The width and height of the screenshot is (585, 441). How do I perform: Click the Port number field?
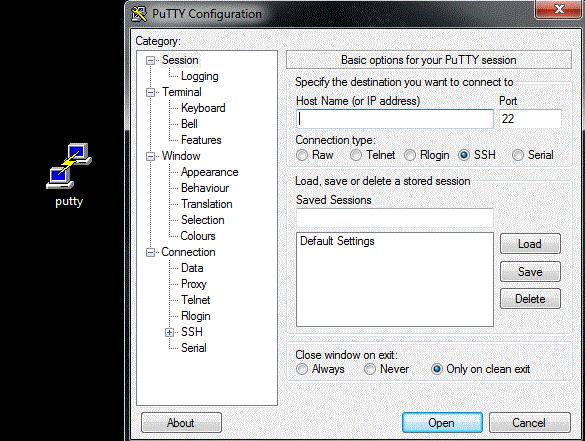click(x=530, y=119)
